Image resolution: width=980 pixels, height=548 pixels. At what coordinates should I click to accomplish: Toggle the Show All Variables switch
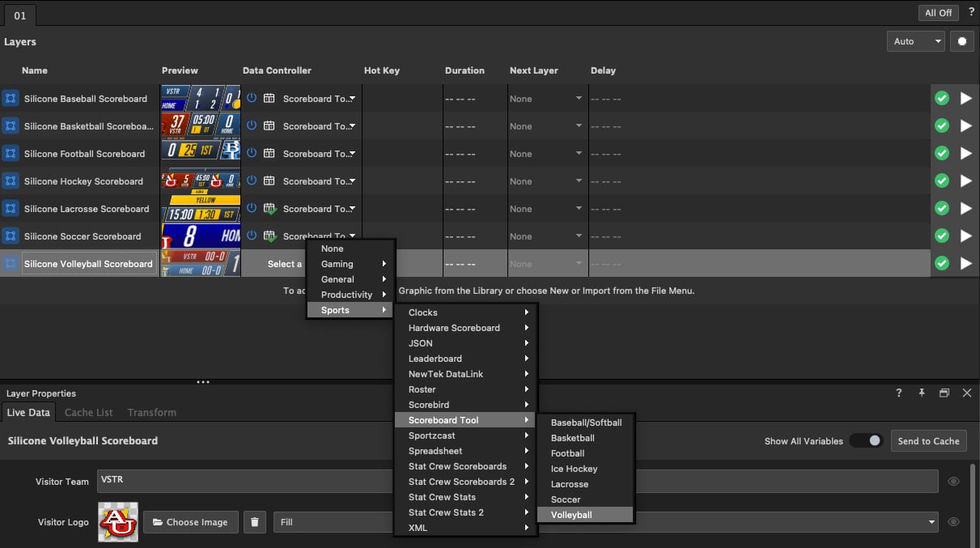(866, 441)
